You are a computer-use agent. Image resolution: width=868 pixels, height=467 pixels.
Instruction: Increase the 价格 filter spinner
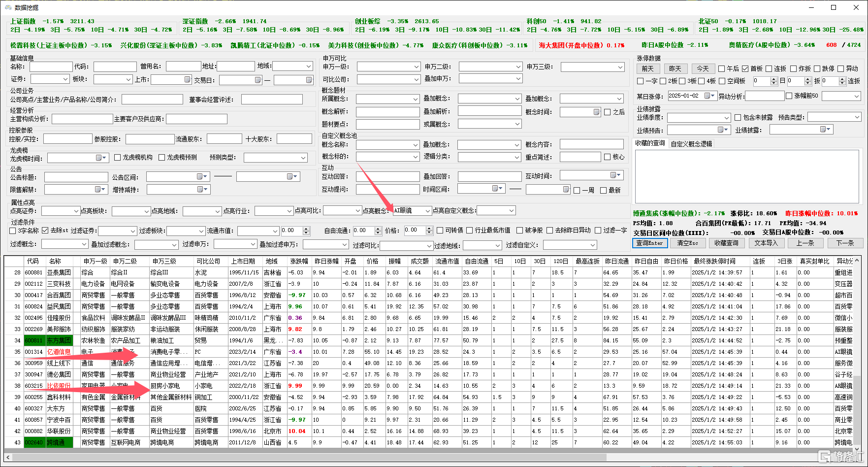(x=430, y=229)
